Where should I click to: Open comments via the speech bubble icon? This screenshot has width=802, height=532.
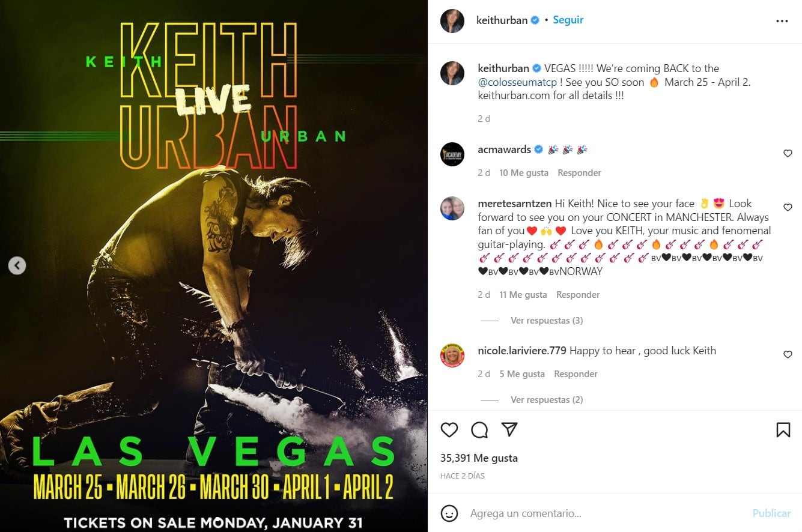(x=479, y=429)
